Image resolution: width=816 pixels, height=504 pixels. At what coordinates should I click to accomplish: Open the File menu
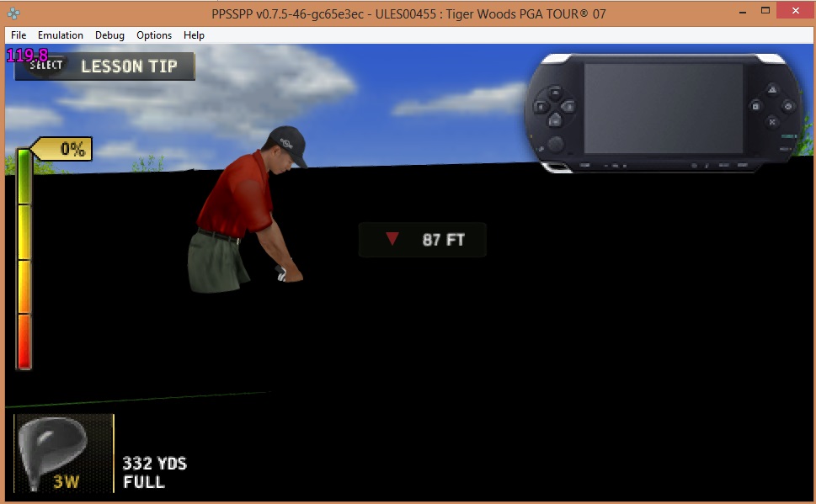(x=19, y=35)
